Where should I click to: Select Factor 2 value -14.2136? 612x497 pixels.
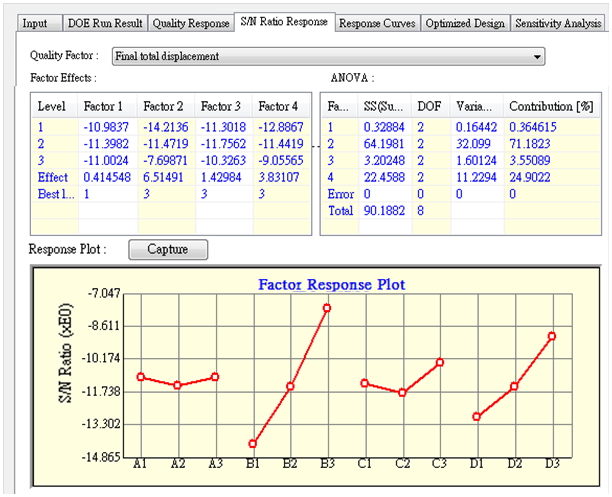click(165, 127)
